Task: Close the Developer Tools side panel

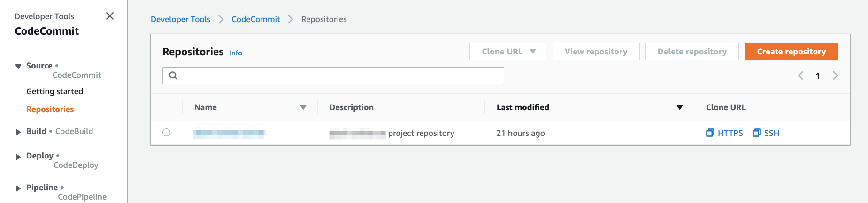Action: [110, 16]
